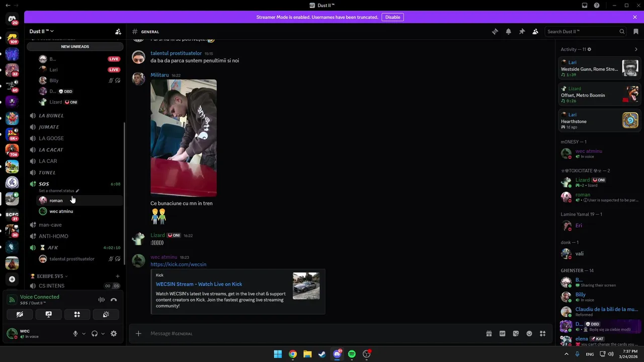The width and height of the screenshot is (644, 362).
Task: Open User Settings gear
Action: (114, 333)
